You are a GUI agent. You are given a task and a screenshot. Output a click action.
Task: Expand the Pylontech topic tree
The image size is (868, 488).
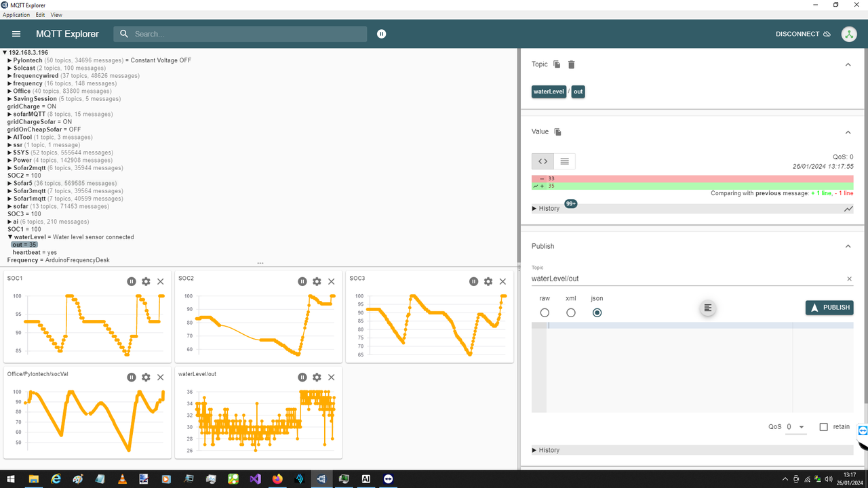[x=10, y=60]
